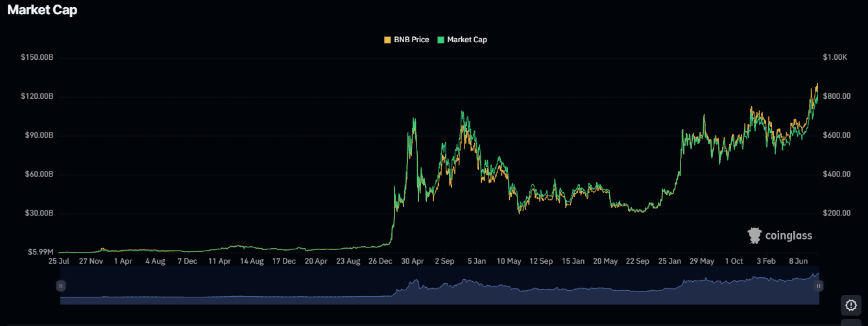868x326 pixels.
Task: Click the $1.00K right axis label
Action: point(835,58)
